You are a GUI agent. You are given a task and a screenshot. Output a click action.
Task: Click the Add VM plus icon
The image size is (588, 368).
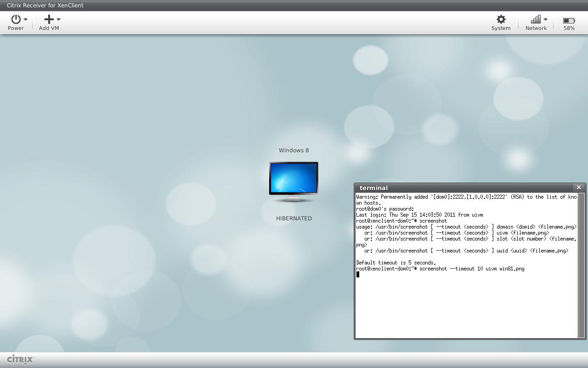tap(49, 19)
